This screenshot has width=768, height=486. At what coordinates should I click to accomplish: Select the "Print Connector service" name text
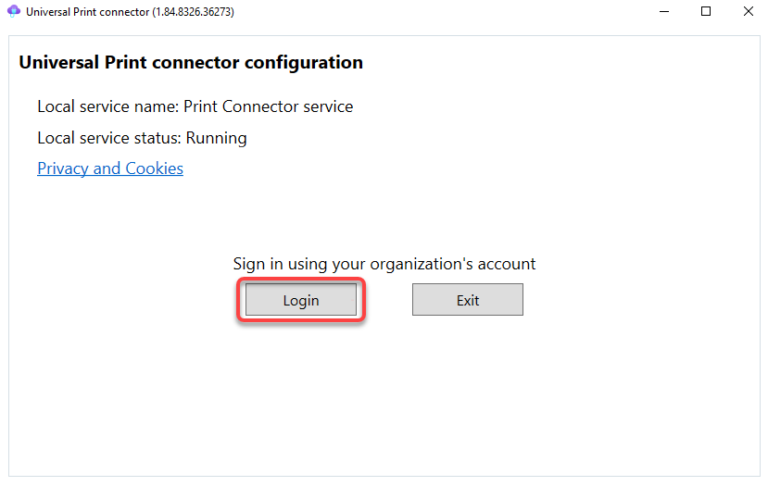pos(268,106)
